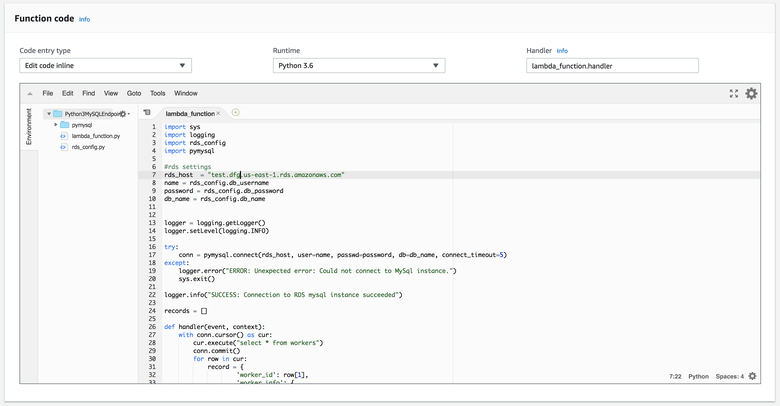The image size is (780, 406).
Task: Click the status bar gear icon
Action: click(752, 376)
